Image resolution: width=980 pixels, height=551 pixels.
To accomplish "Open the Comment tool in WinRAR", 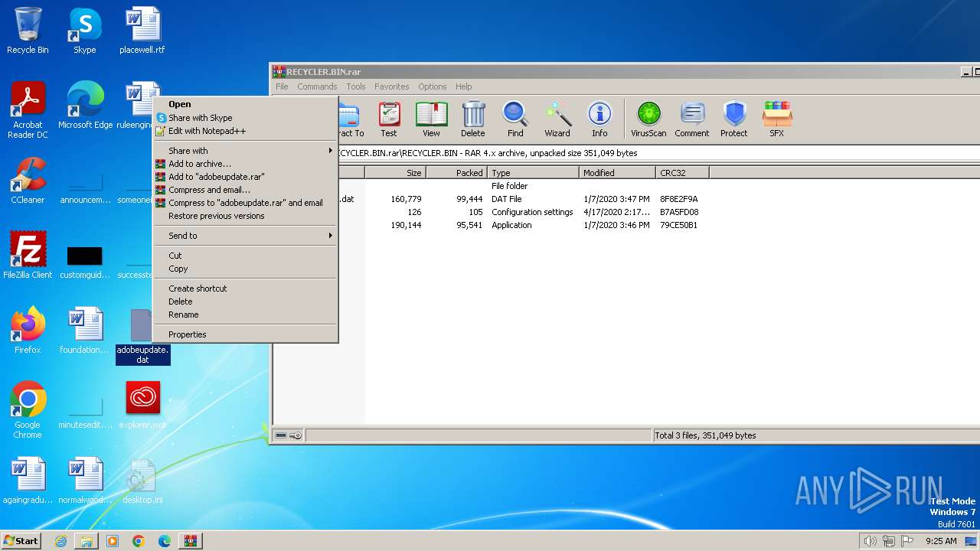I will 692,119.
